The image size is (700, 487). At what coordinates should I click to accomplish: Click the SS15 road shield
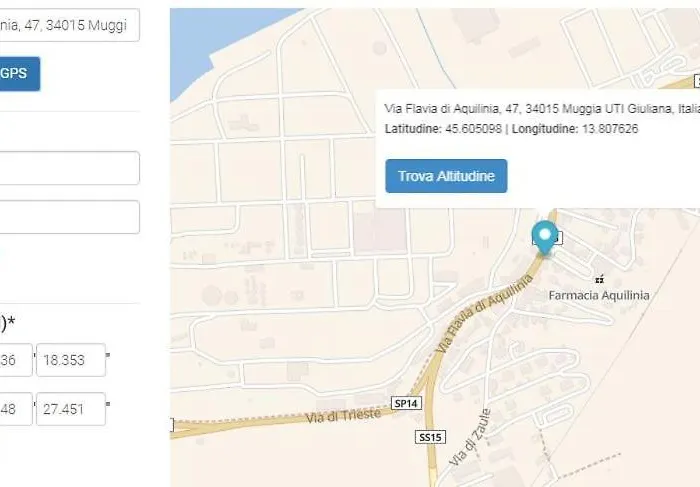pos(428,437)
